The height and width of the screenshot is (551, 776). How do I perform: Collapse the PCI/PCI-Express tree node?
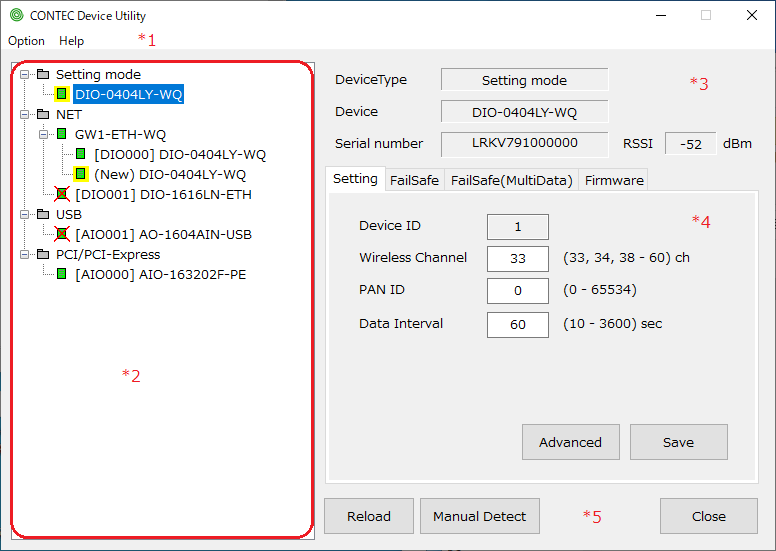[24, 254]
